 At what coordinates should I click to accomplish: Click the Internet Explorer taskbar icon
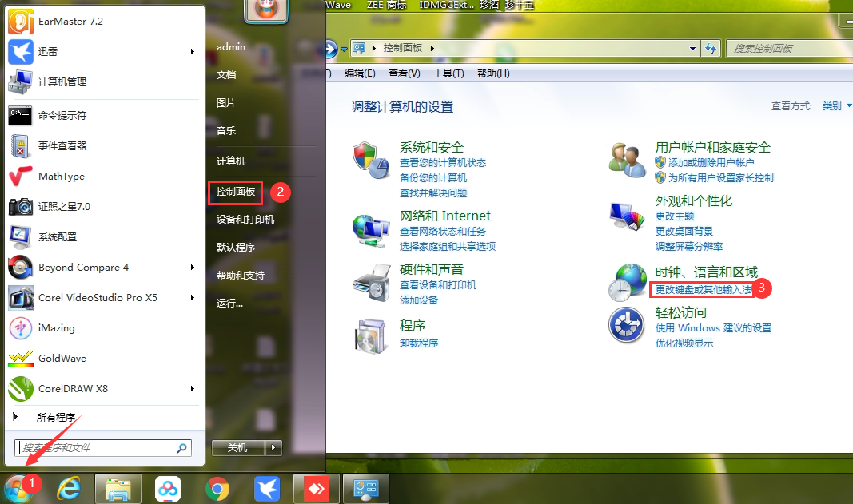(x=69, y=488)
